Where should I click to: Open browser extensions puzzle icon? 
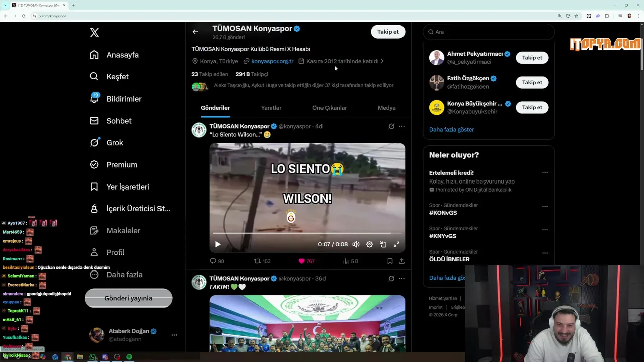pyautogui.click(x=607, y=16)
